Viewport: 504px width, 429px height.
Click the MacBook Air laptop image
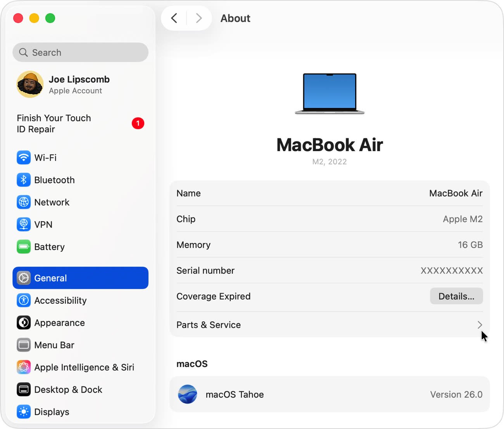(x=330, y=93)
